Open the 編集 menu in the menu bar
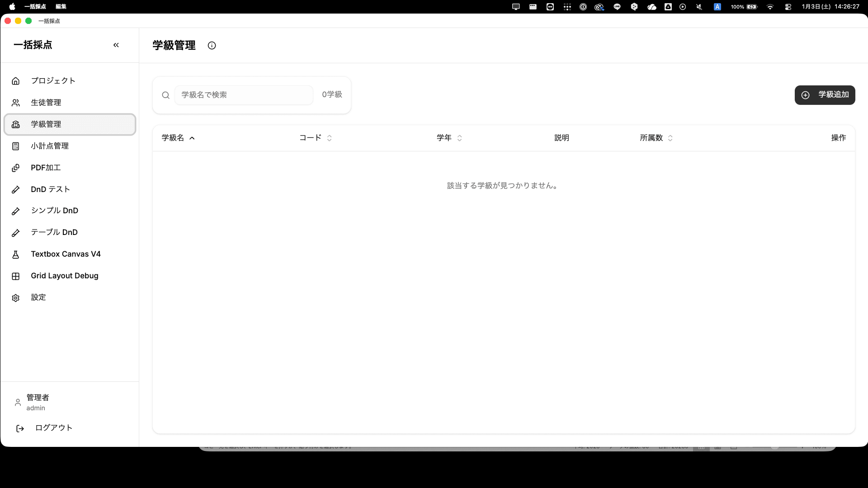Viewport: 868px width, 488px height. click(60, 7)
